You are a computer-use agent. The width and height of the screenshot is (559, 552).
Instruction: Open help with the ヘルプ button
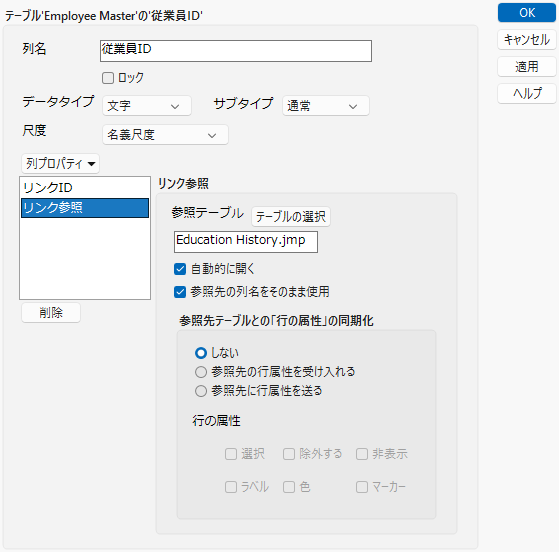point(527,93)
